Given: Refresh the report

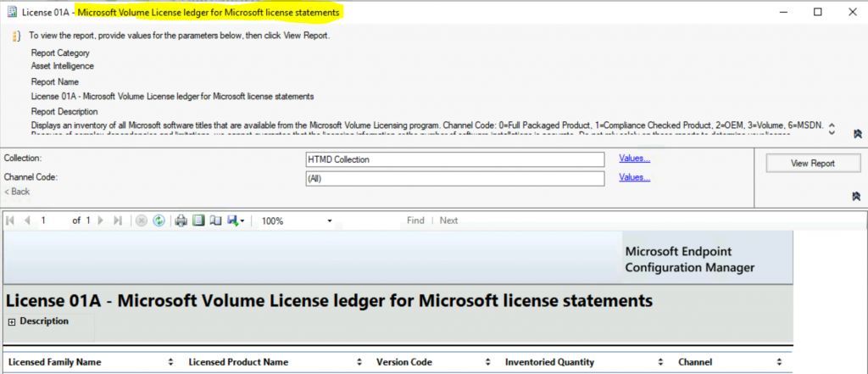Looking at the screenshot, I should point(159,220).
